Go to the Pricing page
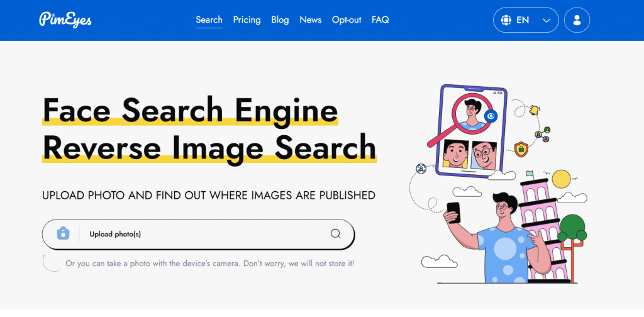Screen dimensions: 644x317 pyautogui.click(x=247, y=19)
